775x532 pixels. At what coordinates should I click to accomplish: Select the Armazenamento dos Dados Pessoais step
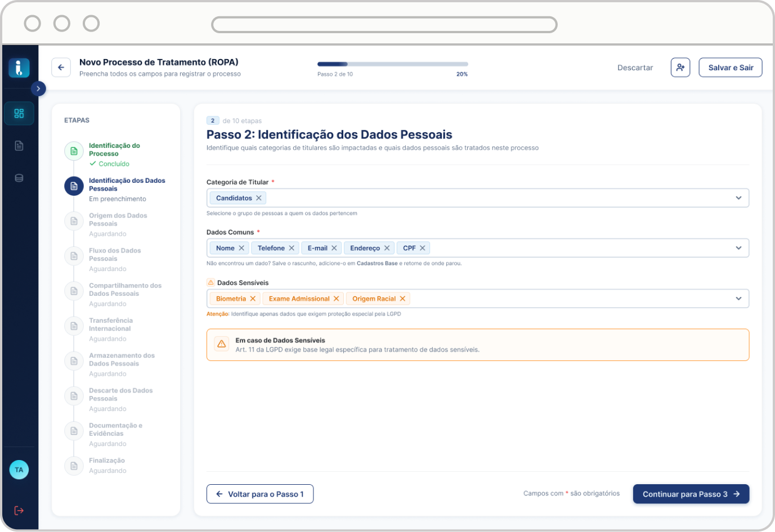(x=115, y=364)
